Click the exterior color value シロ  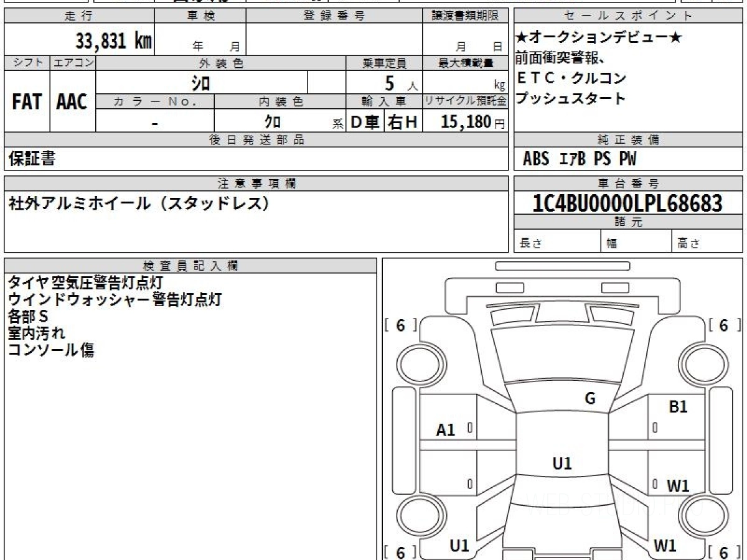click(200, 83)
